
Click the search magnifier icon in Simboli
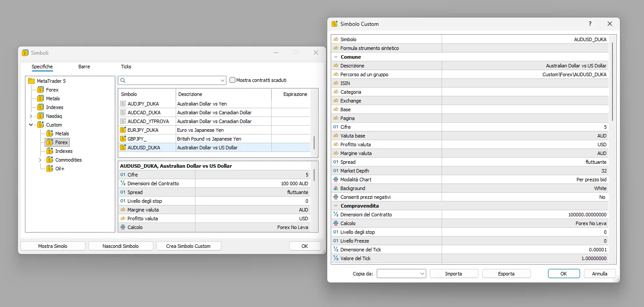(123, 81)
